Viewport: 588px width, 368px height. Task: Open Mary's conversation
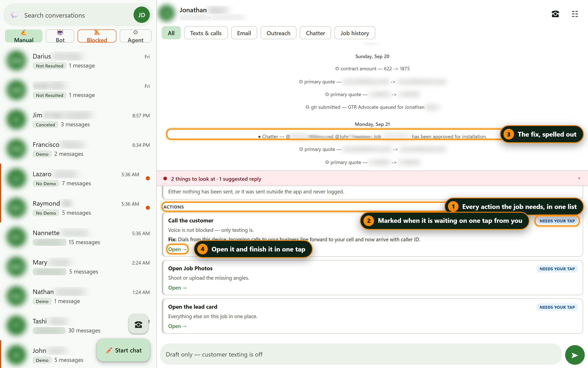78,267
